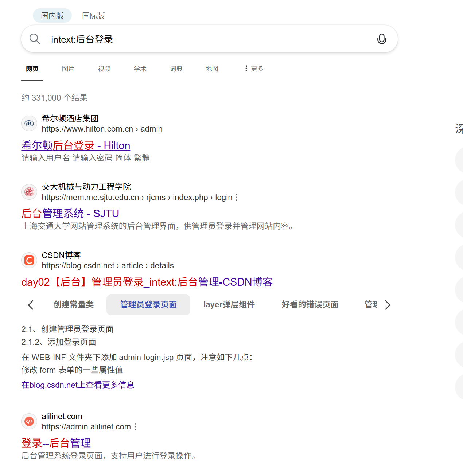The height and width of the screenshot is (476, 463).
Task: Click the admin-login.jsp instruction line
Action: (x=137, y=357)
